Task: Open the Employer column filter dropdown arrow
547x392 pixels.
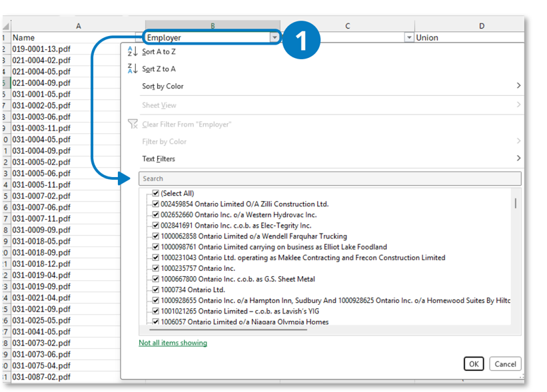Action: tap(274, 37)
